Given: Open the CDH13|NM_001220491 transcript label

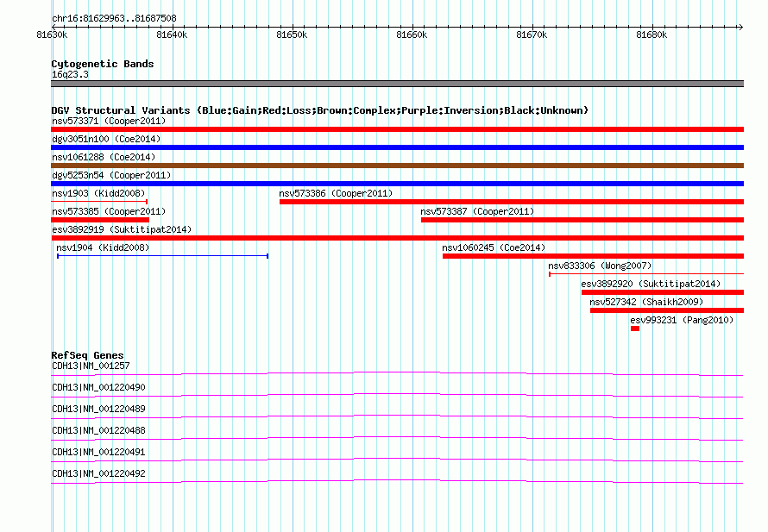Looking at the screenshot, I should click(98, 452).
